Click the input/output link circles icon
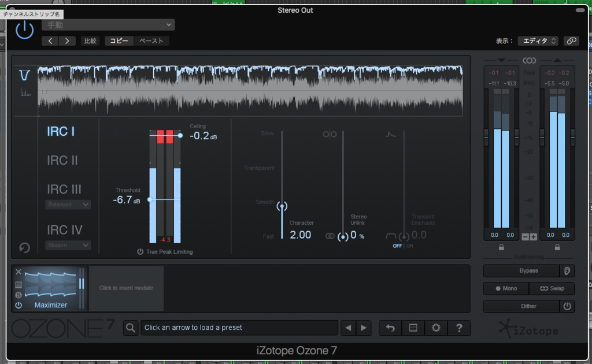The image size is (592, 364). pyautogui.click(x=529, y=60)
